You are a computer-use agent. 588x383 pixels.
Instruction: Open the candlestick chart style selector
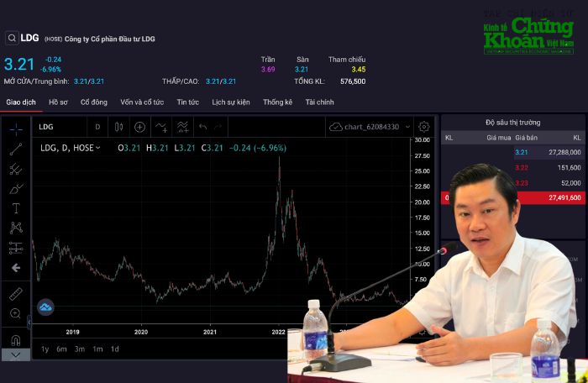[x=119, y=127]
